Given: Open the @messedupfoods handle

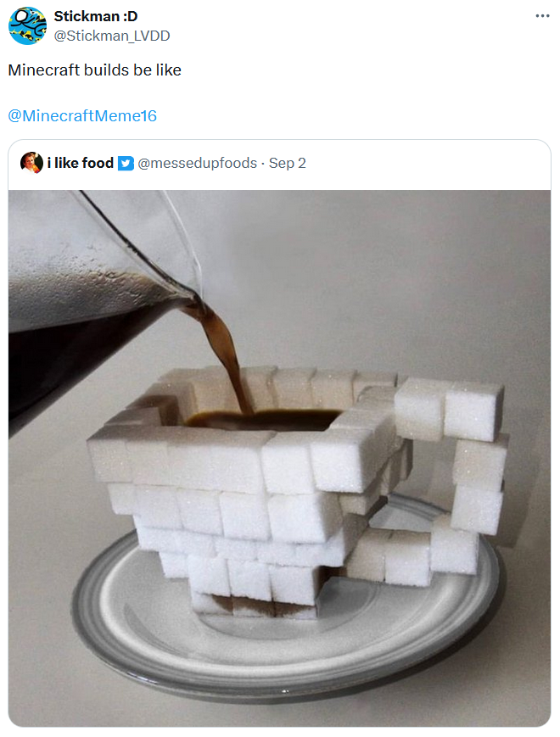Looking at the screenshot, I should click(197, 163).
